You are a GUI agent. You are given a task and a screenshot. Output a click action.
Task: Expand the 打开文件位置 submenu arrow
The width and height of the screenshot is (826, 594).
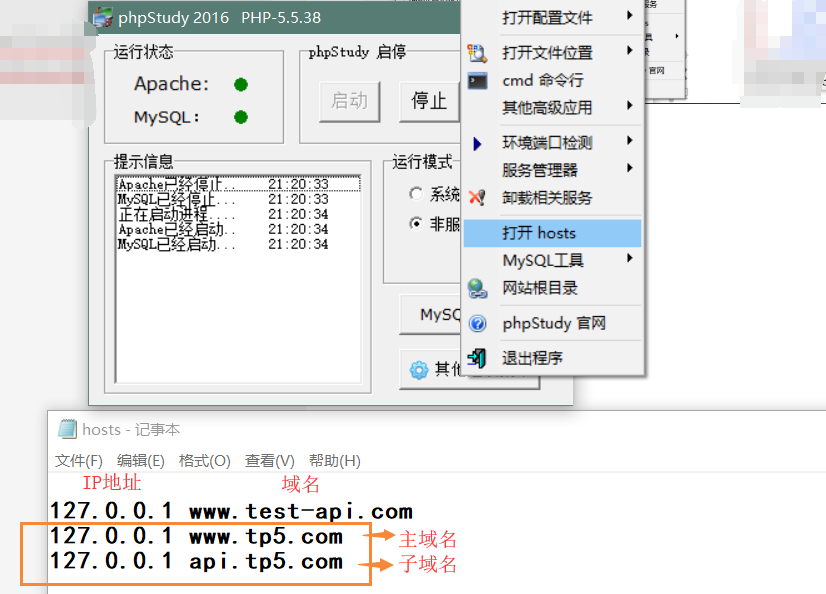tap(630, 51)
